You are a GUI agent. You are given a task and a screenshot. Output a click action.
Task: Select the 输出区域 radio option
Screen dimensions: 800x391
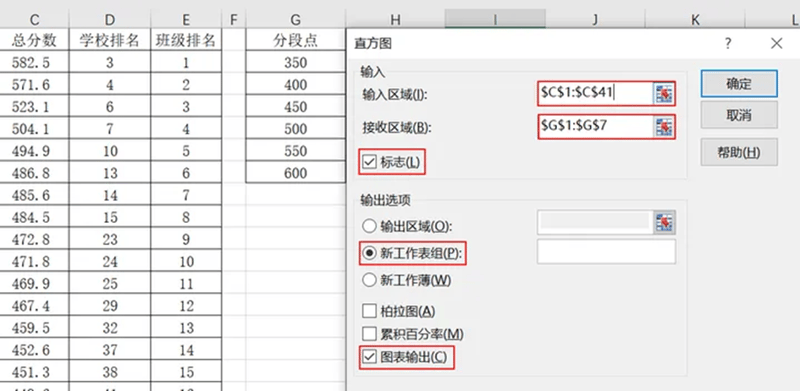click(x=368, y=225)
